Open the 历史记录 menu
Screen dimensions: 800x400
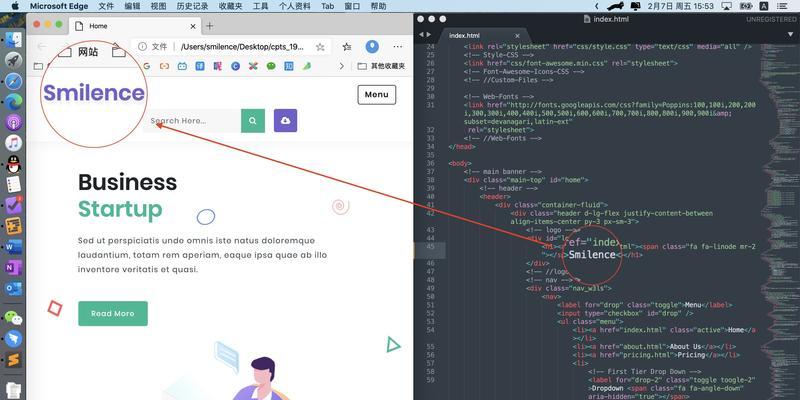click(192, 6)
